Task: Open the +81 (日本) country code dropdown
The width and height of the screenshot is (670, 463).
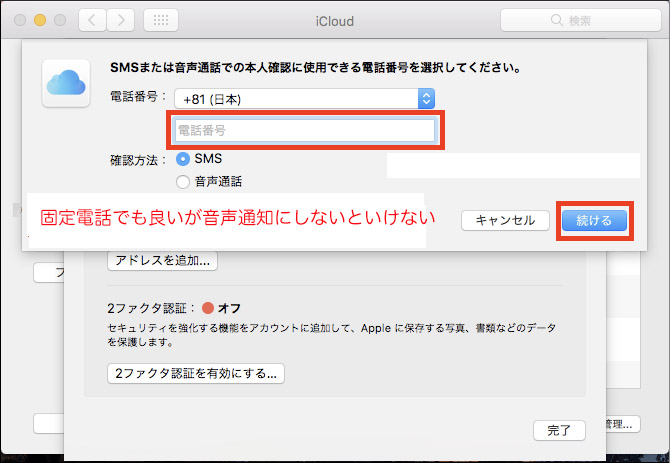Action: [304, 98]
